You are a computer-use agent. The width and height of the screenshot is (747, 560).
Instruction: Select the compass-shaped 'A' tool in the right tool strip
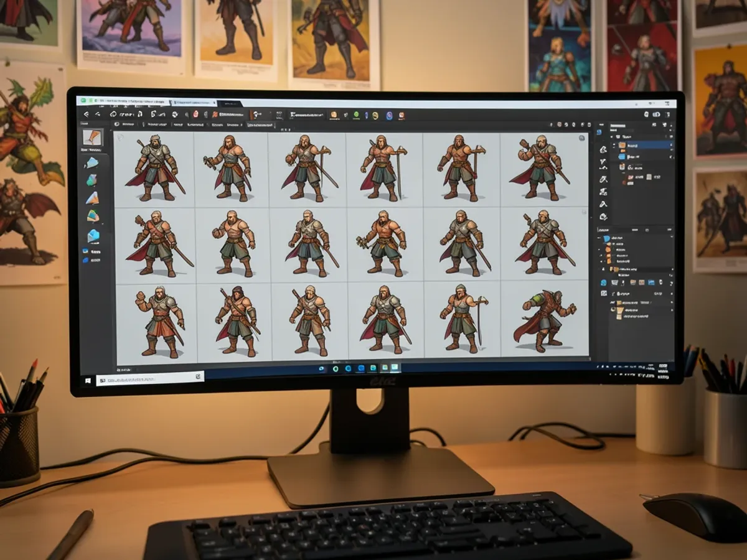tap(603, 204)
